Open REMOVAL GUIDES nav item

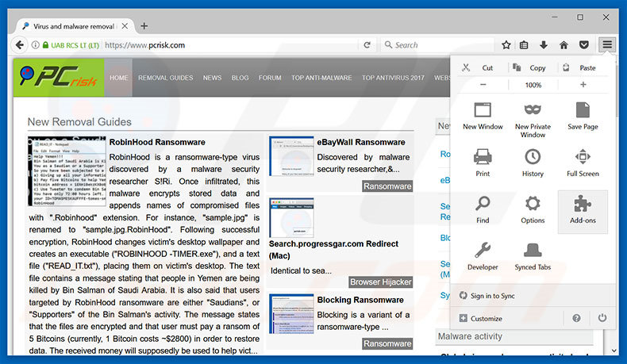(x=166, y=78)
